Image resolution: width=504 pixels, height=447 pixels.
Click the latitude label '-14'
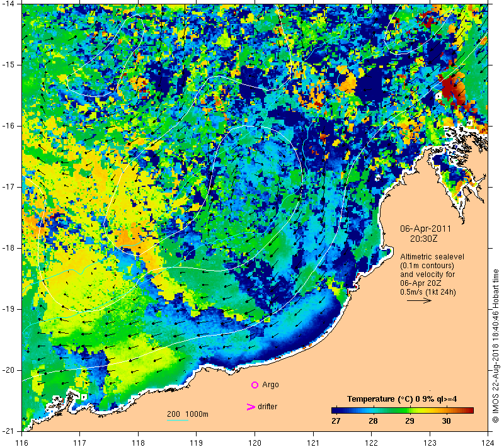[x=7, y=4]
